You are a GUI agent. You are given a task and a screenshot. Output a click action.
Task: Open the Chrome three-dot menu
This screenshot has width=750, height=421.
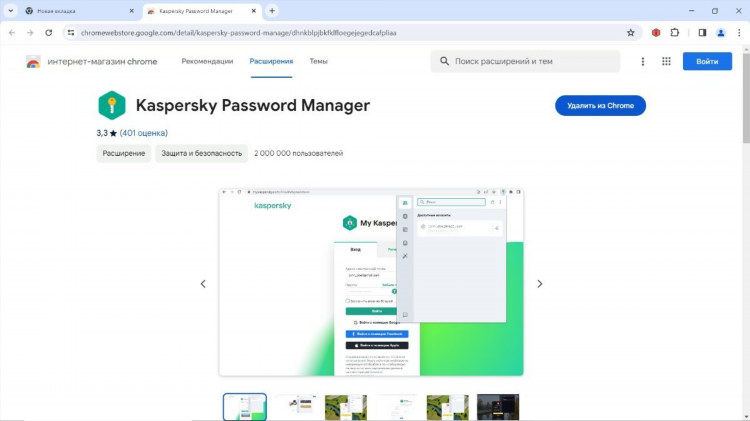pyautogui.click(x=739, y=33)
